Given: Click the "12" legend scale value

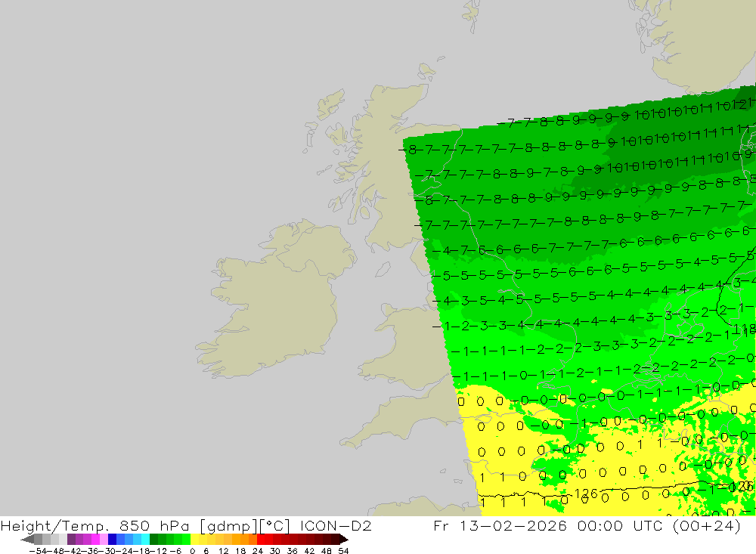Looking at the screenshot, I should pyautogui.click(x=223, y=551).
